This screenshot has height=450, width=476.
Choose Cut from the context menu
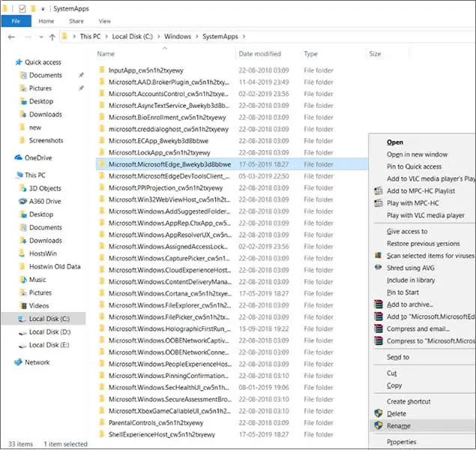point(391,373)
